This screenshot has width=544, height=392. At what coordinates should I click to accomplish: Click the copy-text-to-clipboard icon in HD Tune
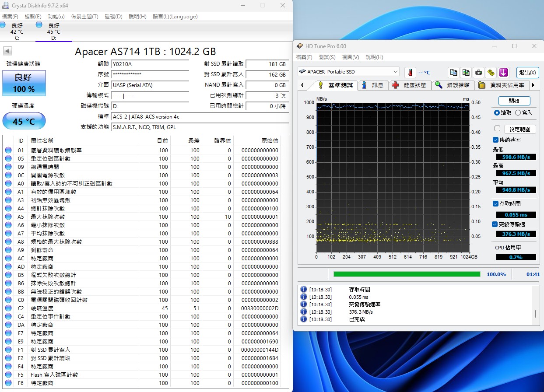click(454, 72)
